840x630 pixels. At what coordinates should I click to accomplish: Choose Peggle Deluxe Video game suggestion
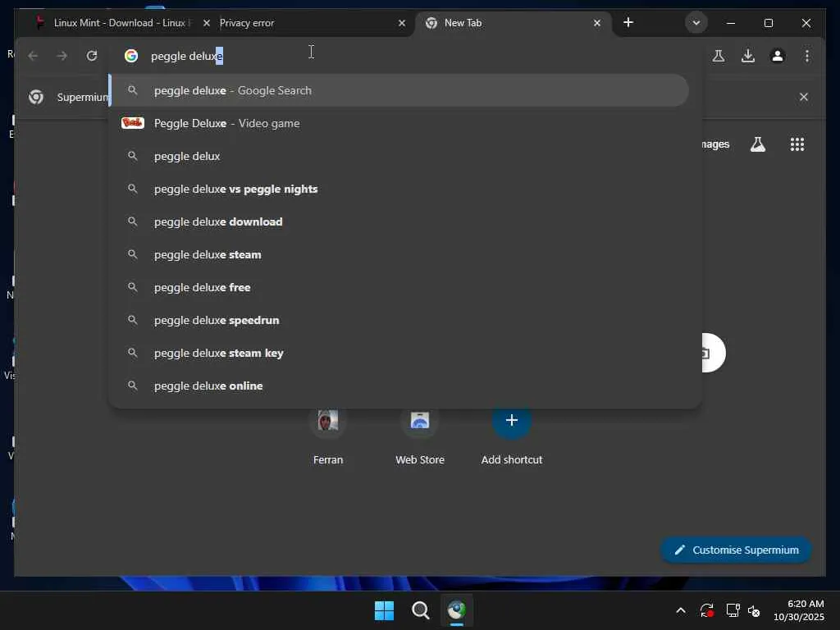399,123
